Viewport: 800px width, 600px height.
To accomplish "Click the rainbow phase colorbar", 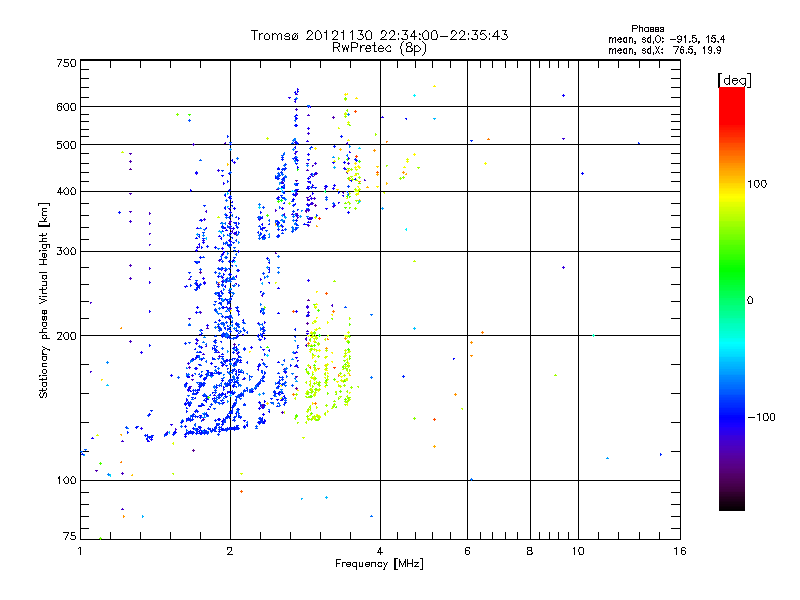I will pyautogui.click(x=732, y=298).
